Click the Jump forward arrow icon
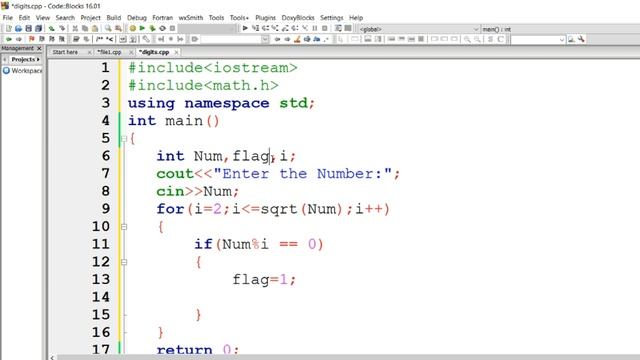Viewport: 640px width, 360px height. tap(19, 39)
